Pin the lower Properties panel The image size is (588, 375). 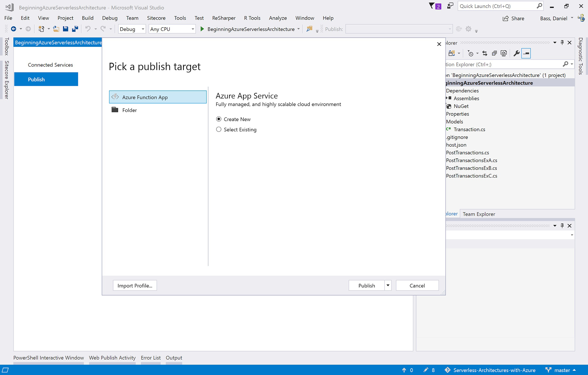coord(562,226)
